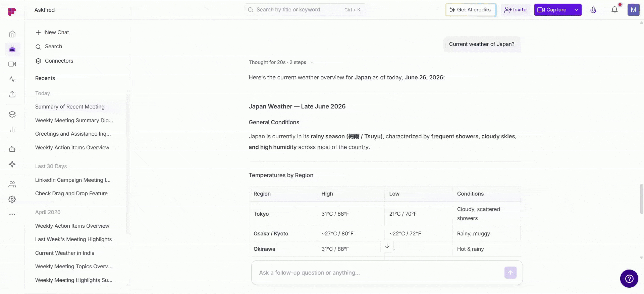Viewport: 644px width, 294px height.
Task: Click the Get AI credits button
Action: point(471,10)
